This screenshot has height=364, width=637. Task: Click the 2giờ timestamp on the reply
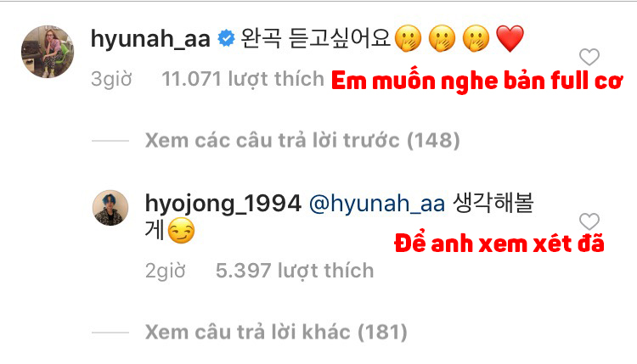point(166,271)
